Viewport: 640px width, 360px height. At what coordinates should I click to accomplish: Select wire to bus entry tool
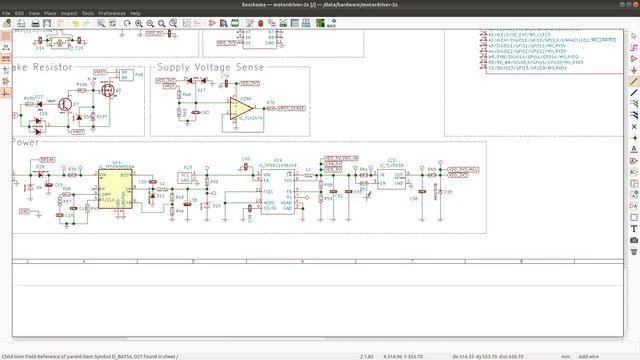click(634, 104)
